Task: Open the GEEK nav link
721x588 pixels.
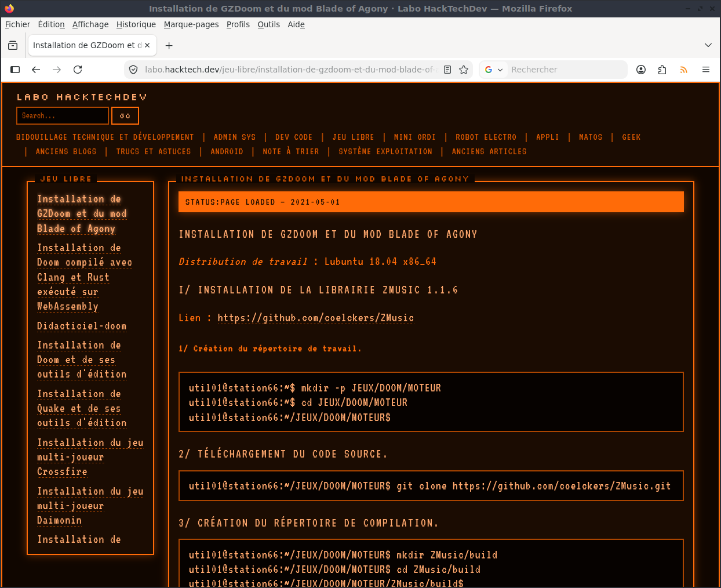Action: [x=631, y=137]
